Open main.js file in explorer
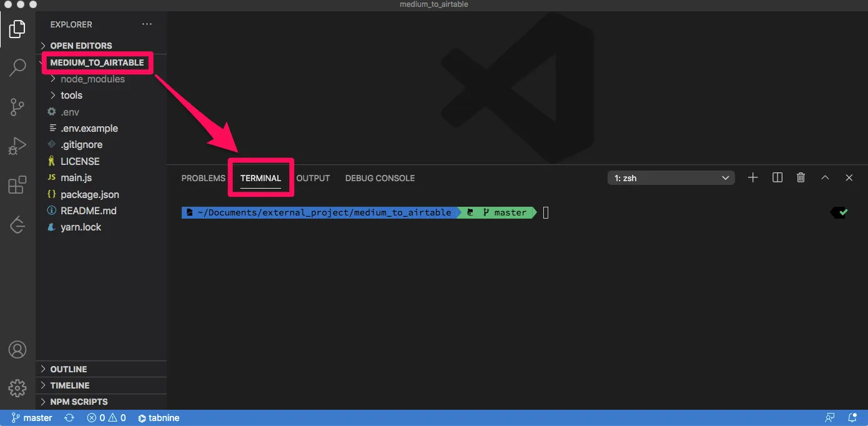Viewport: 868px width, 426px height. point(76,178)
